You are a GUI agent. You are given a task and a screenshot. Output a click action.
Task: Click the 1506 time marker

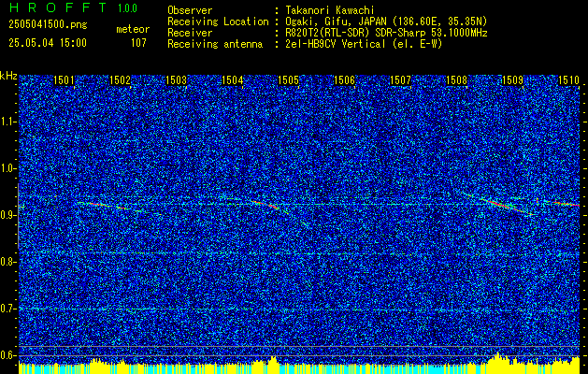click(344, 80)
